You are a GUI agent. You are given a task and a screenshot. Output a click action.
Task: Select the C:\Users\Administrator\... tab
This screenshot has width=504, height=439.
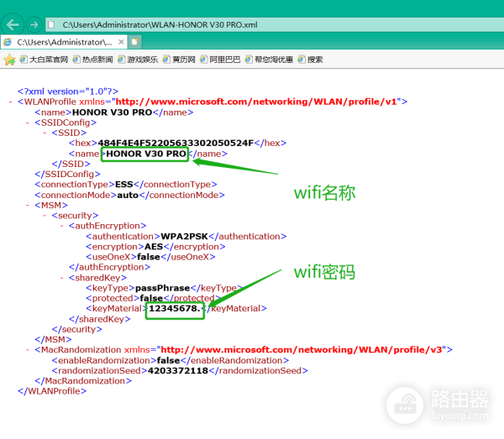(64, 42)
